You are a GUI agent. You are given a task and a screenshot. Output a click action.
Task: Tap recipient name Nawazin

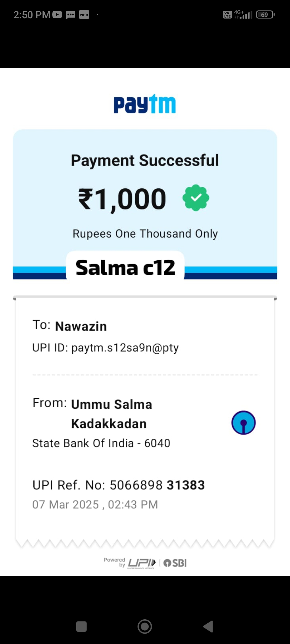pos(81,326)
